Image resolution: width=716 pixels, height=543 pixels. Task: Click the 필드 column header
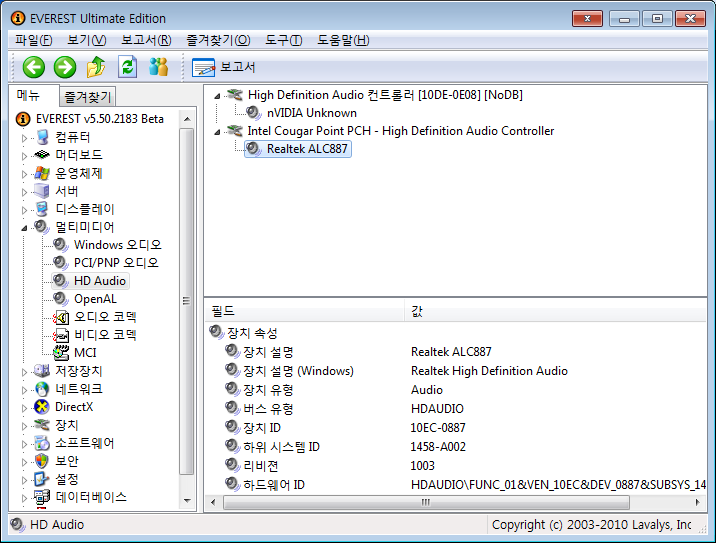pos(305,311)
